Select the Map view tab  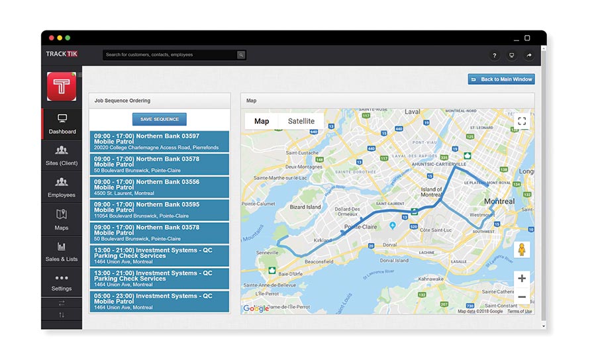262,121
